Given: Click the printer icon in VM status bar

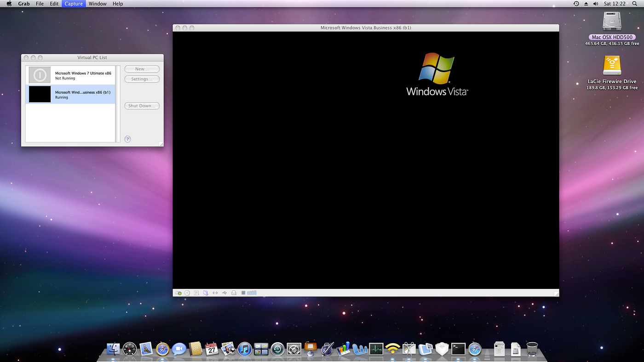Looking at the screenshot, I should (234, 293).
